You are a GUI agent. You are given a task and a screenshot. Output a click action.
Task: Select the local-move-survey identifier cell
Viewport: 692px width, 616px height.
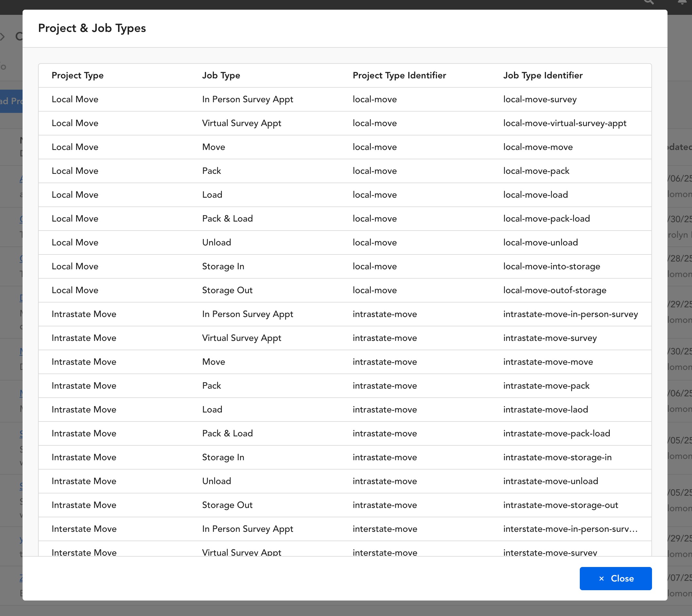pos(540,99)
